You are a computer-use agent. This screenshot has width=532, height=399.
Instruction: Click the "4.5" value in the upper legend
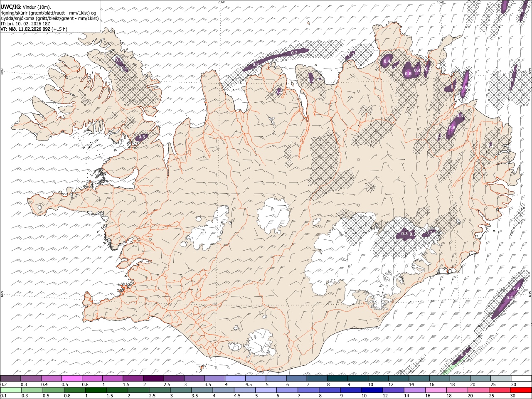249,384
